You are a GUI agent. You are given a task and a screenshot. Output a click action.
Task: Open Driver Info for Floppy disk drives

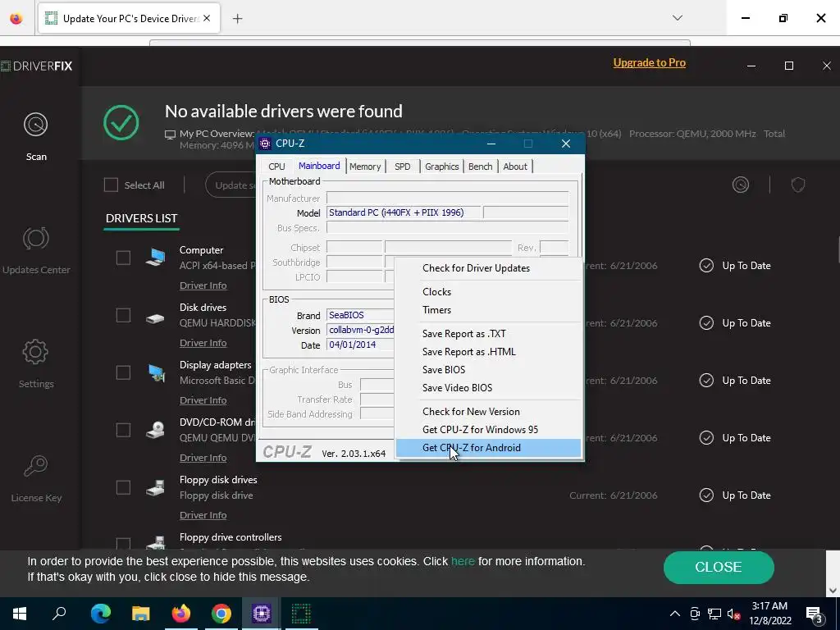coord(203,515)
